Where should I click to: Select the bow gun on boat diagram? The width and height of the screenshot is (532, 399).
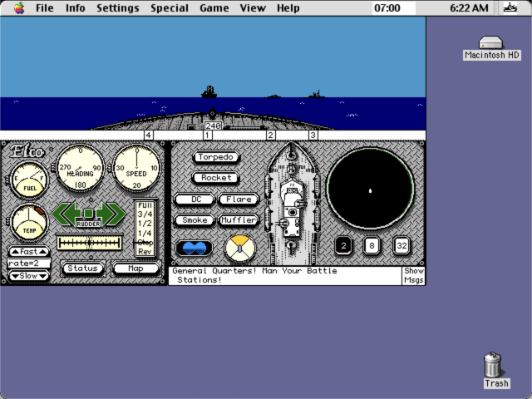pos(291,155)
